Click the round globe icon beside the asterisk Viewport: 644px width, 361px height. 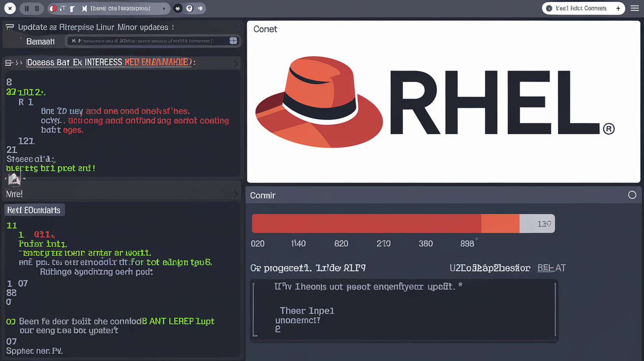coord(189,8)
